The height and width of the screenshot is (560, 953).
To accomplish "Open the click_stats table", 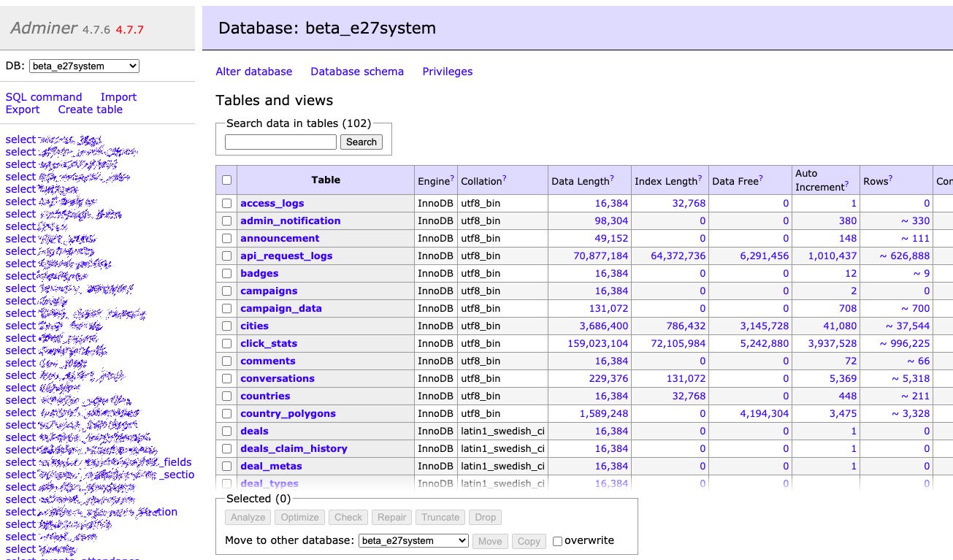I will point(269,344).
